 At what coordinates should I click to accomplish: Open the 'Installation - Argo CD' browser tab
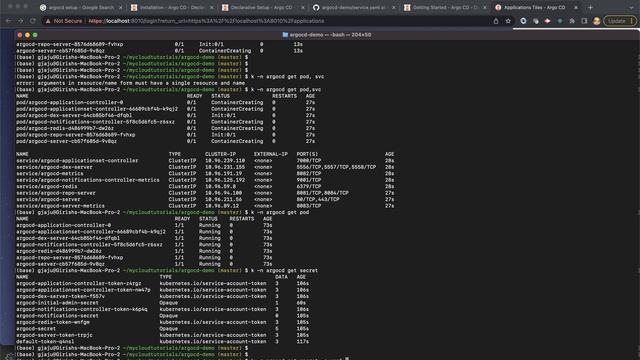[x=171, y=7]
